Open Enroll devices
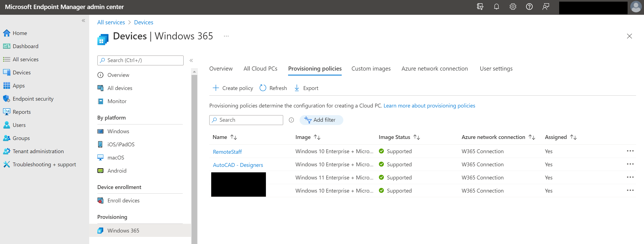Screen dimensions: 644x244 (118, 201)
